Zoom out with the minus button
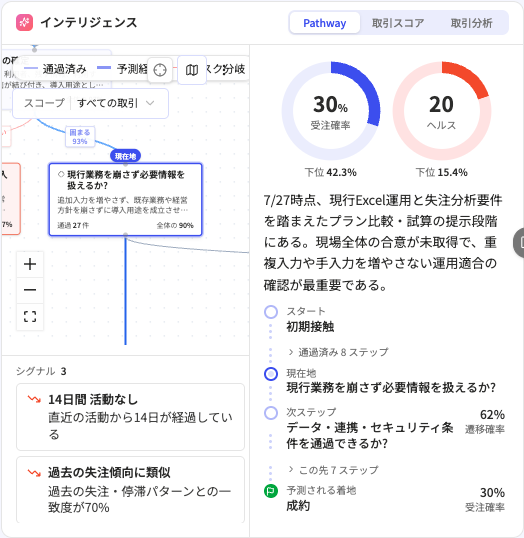The height and width of the screenshot is (538, 524). tap(30, 290)
